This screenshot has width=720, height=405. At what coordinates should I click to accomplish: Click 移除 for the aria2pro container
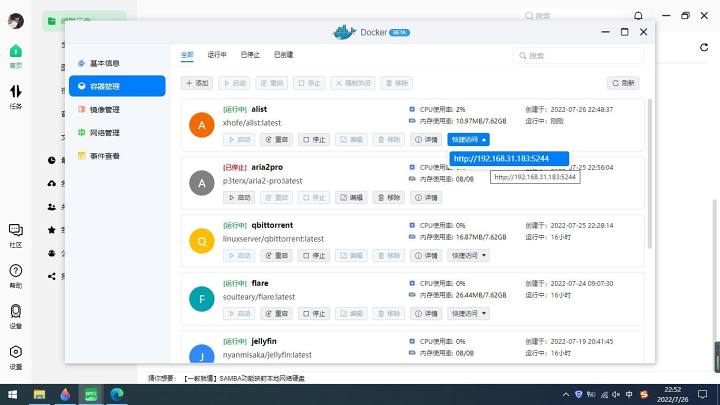[388, 197]
